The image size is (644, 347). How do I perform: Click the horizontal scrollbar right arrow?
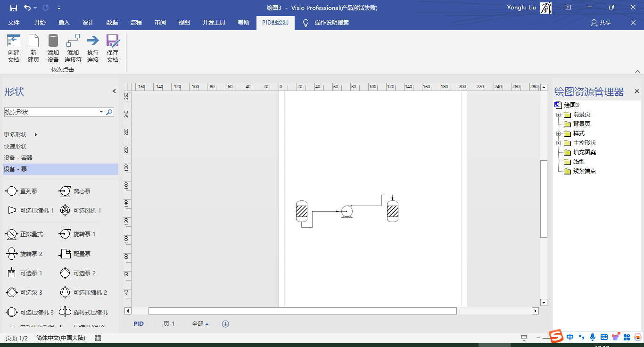pyautogui.click(x=535, y=311)
